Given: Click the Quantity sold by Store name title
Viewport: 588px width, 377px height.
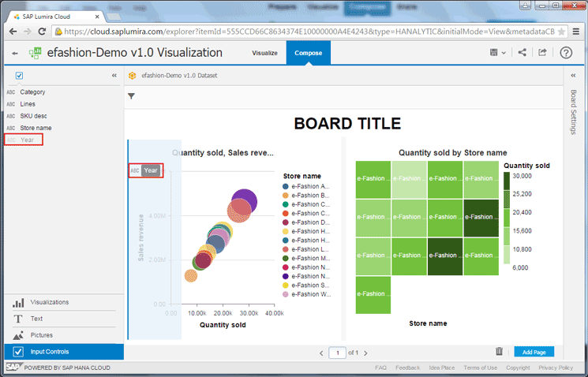Looking at the screenshot, I should click(452, 152).
